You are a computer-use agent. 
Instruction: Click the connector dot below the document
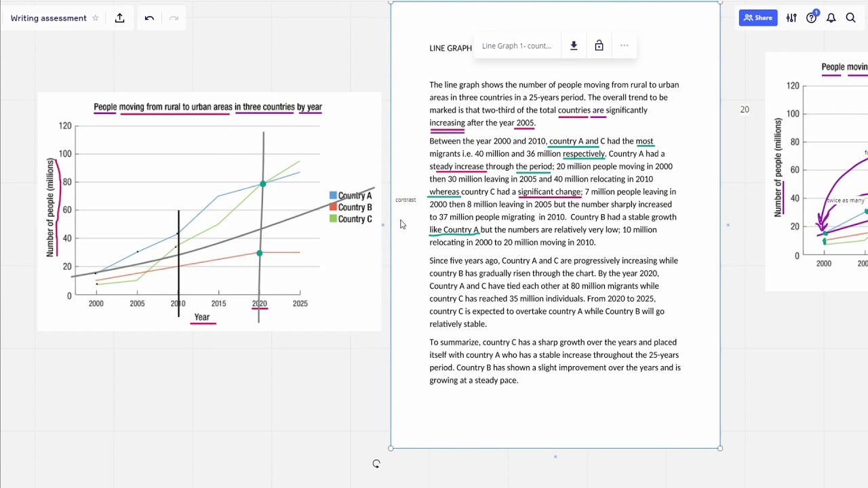(555, 456)
